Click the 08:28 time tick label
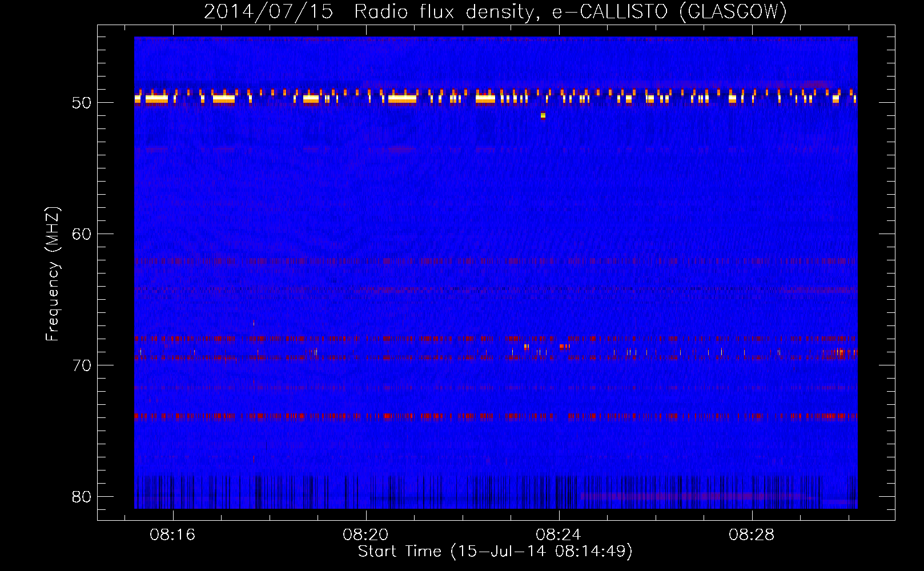Image resolution: width=924 pixels, height=571 pixels. [x=752, y=534]
